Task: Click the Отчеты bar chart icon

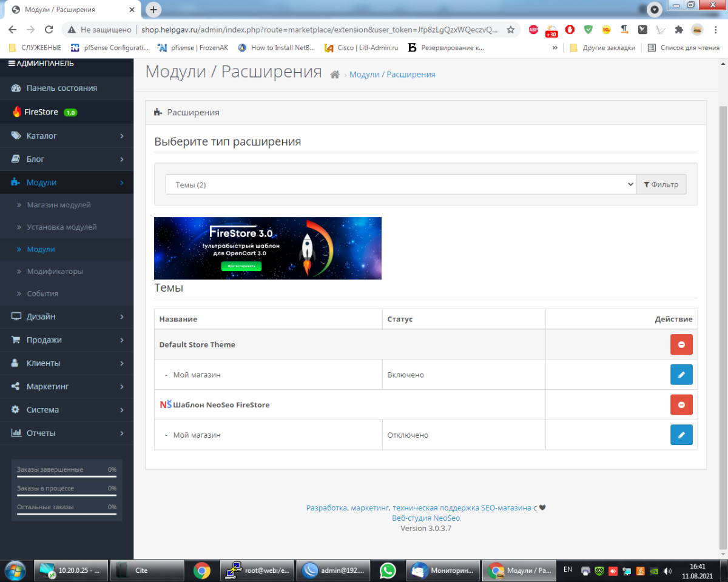Action: [16, 433]
